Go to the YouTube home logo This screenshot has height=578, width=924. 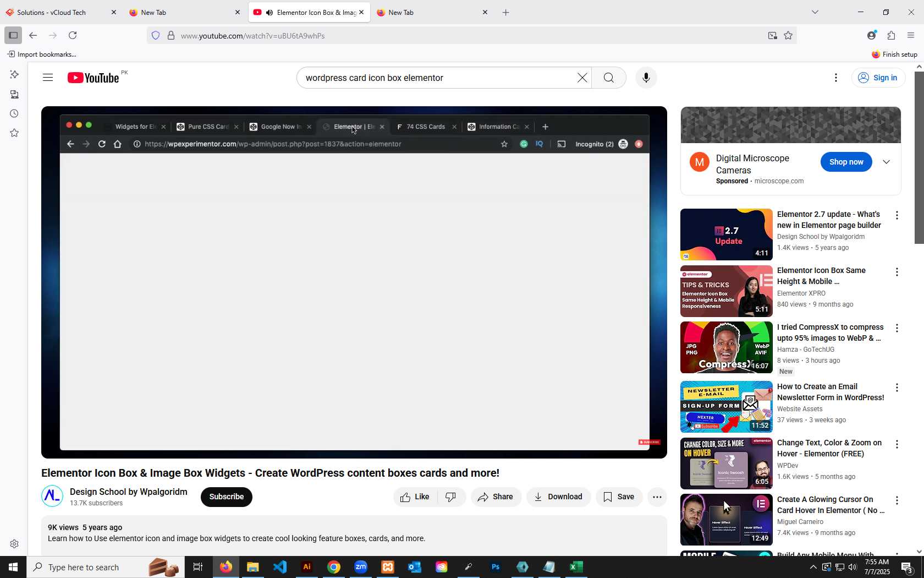tap(94, 78)
